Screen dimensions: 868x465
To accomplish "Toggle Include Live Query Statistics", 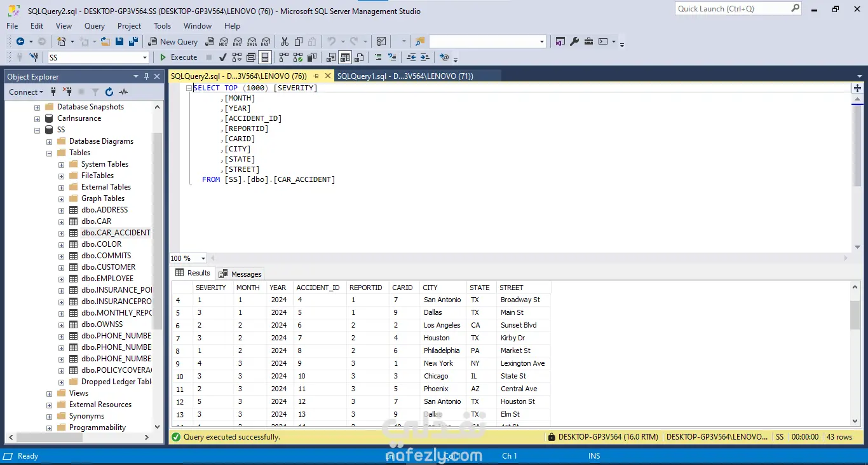I will click(298, 57).
